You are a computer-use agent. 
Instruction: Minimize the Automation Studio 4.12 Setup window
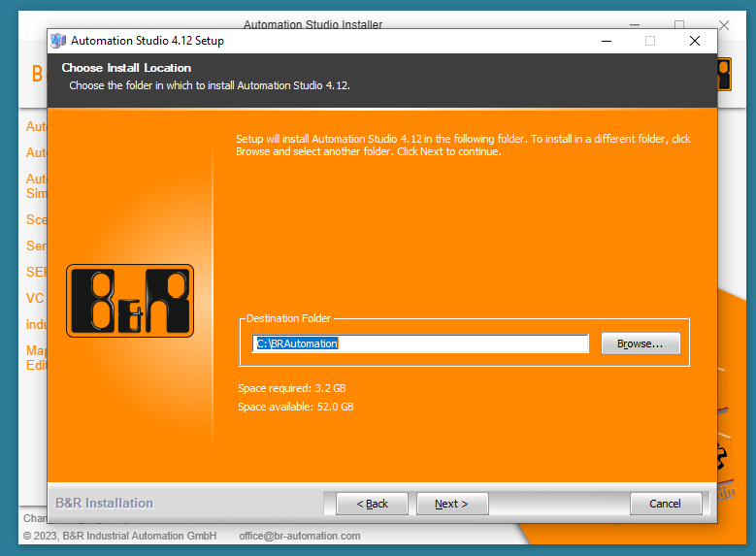607,41
